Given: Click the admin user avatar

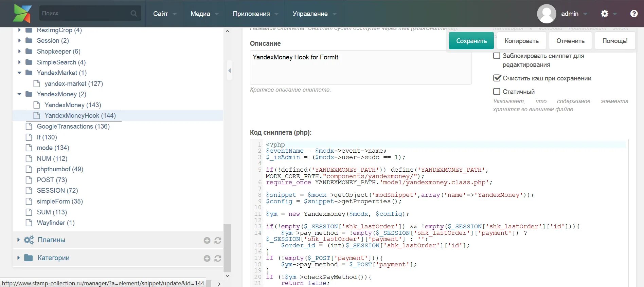Looking at the screenshot, I should pyautogui.click(x=547, y=14).
